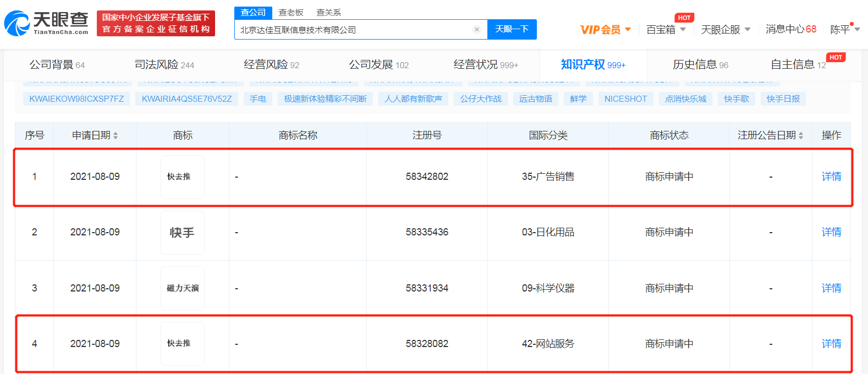Click the first 快去推 trademark image
868x374 pixels.
(182, 177)
